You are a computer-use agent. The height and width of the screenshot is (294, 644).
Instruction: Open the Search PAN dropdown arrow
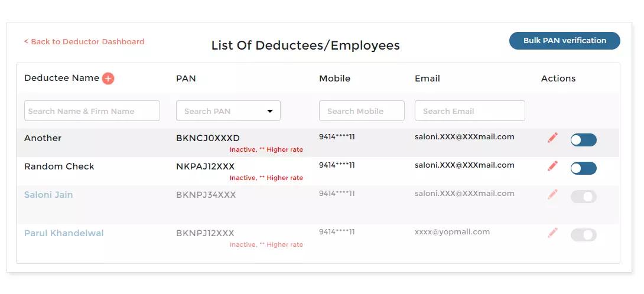(270, 111)
